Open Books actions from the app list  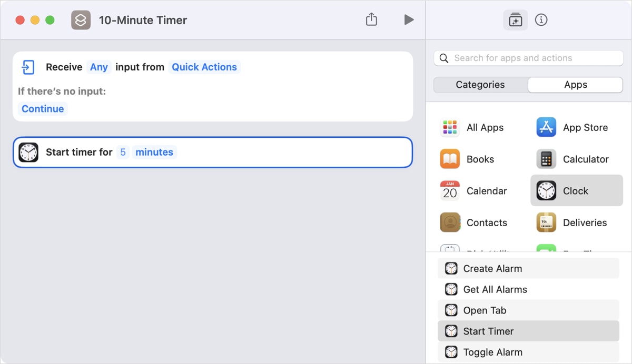(480, 159)
